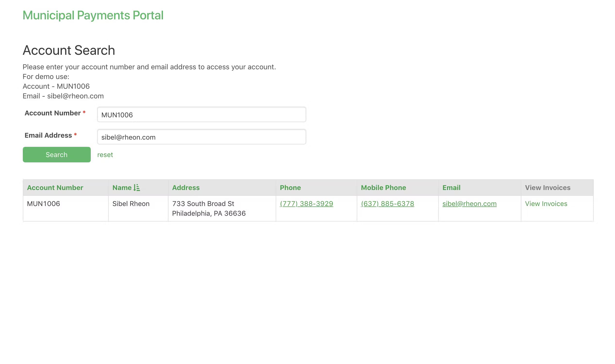Focus the Email Address input field
Image resolution: width=615 pixels, height=364 pixels.
tap(201, 137)
